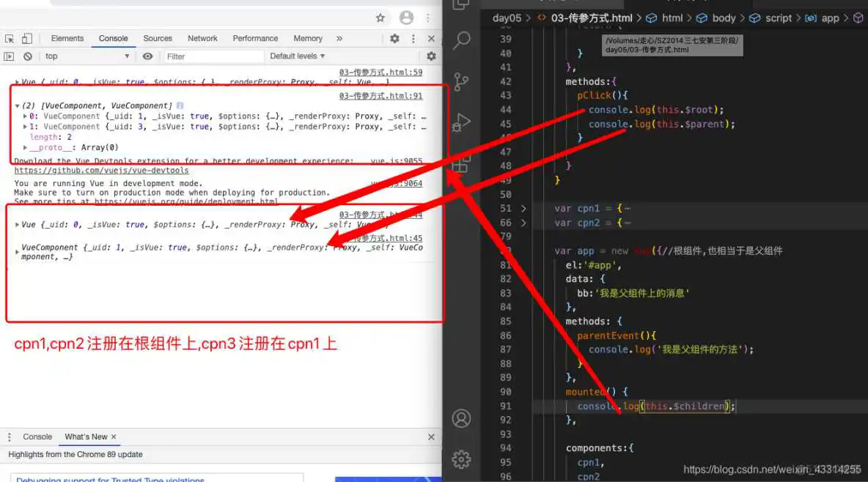Open the browser profile avatar

point(406,18)
